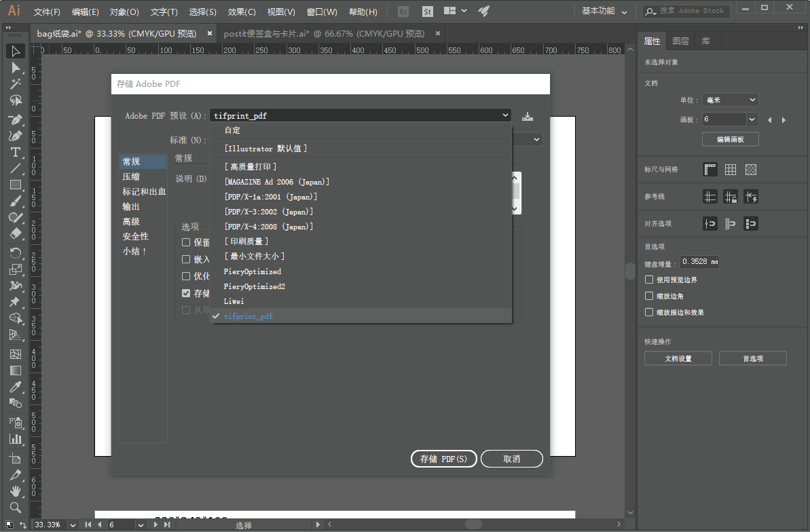Viewport: 810px width, 532px height.
Task: Switch to the postit便签盒与卡片.ai tab
Action: click(x=324, y=33)
